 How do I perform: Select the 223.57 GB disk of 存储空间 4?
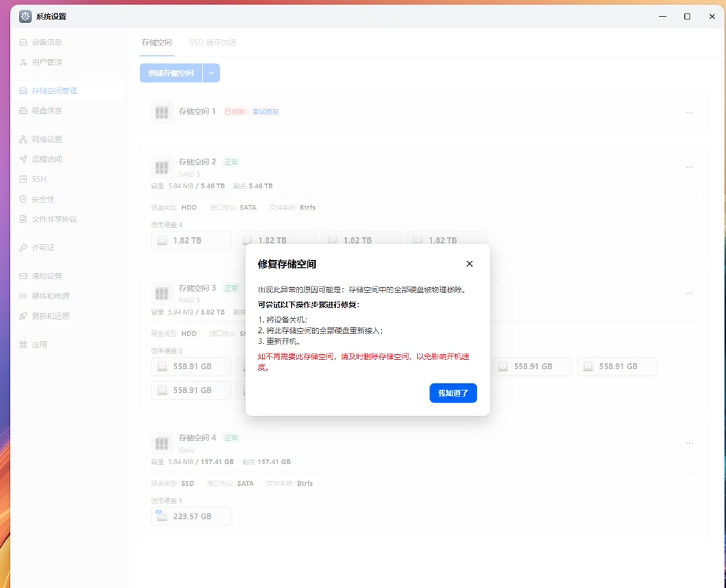click(191, 516)
